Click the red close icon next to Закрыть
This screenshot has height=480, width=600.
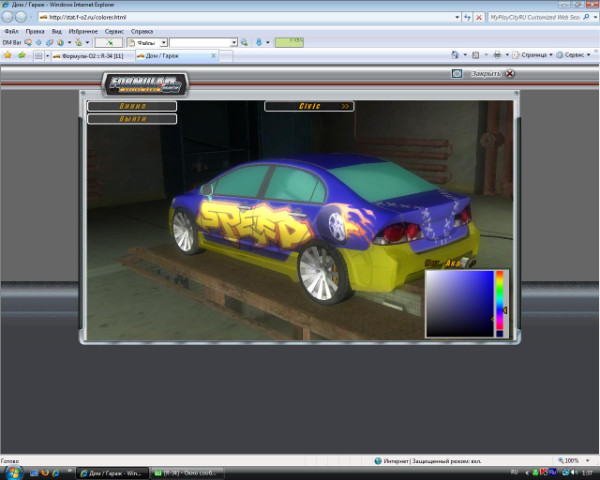pyautogui.click(x=510, y=73)
